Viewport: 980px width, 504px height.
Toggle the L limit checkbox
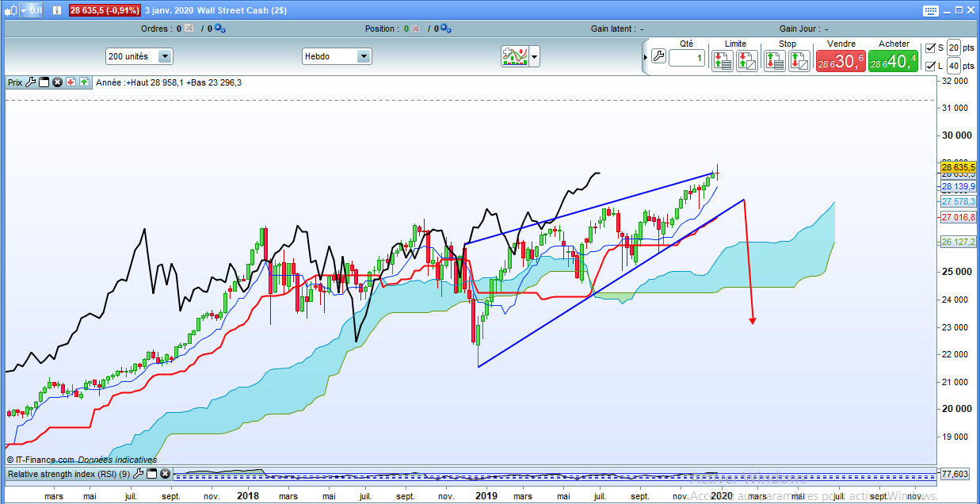tap(930, 66)
